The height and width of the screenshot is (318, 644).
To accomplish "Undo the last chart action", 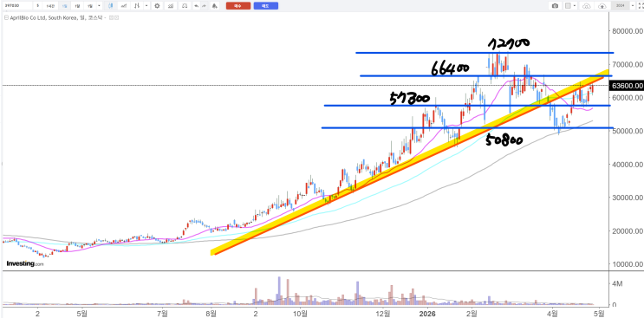I will [x=197, y=6].
